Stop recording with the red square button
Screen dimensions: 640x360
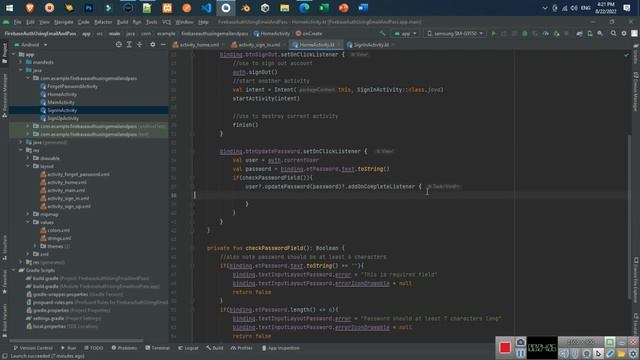point(505,347)
